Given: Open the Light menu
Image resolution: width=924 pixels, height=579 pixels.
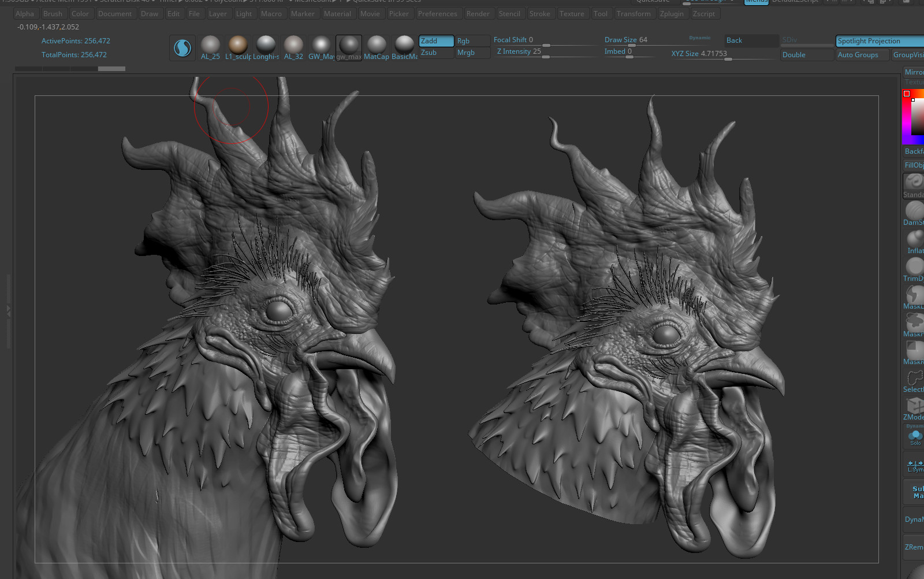Looking at the screenshot, I should pos(244,14).
